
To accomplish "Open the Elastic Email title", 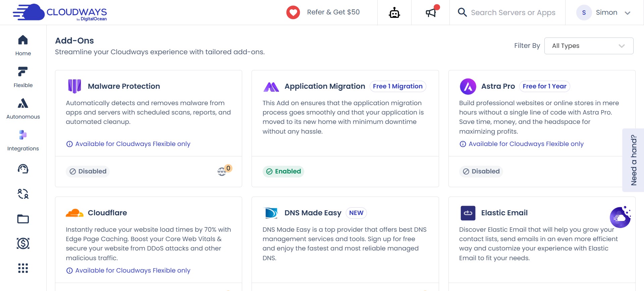I will (x=504, y=213).
